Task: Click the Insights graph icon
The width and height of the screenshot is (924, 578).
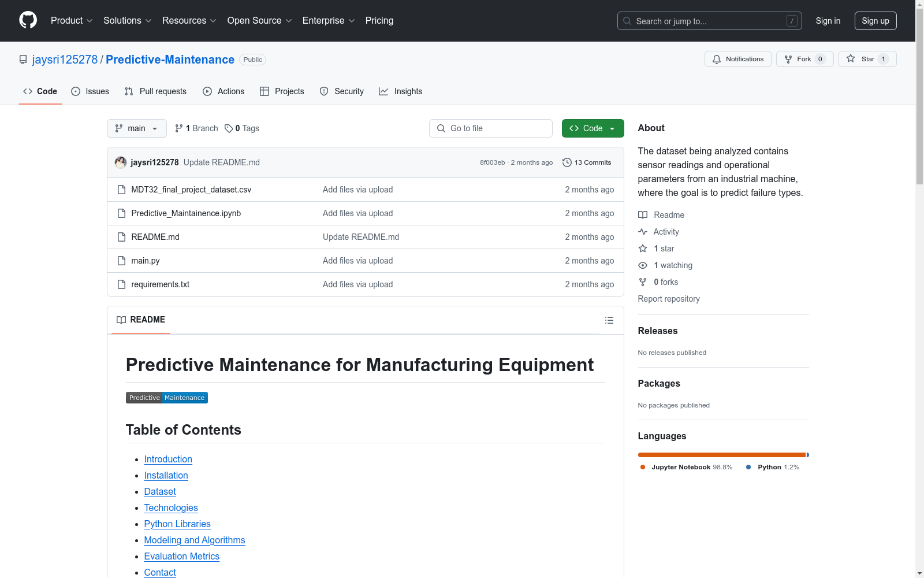Action: click(x=383, y=91)
